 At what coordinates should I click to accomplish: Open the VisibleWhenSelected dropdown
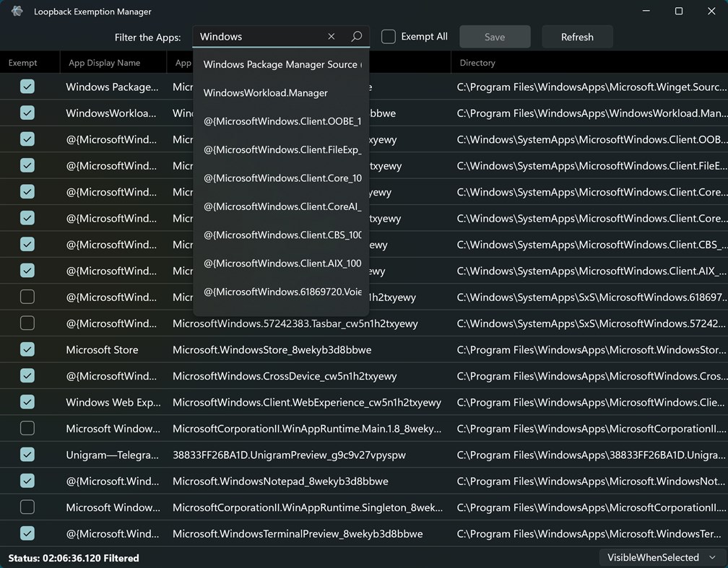[x=662, y=557]
